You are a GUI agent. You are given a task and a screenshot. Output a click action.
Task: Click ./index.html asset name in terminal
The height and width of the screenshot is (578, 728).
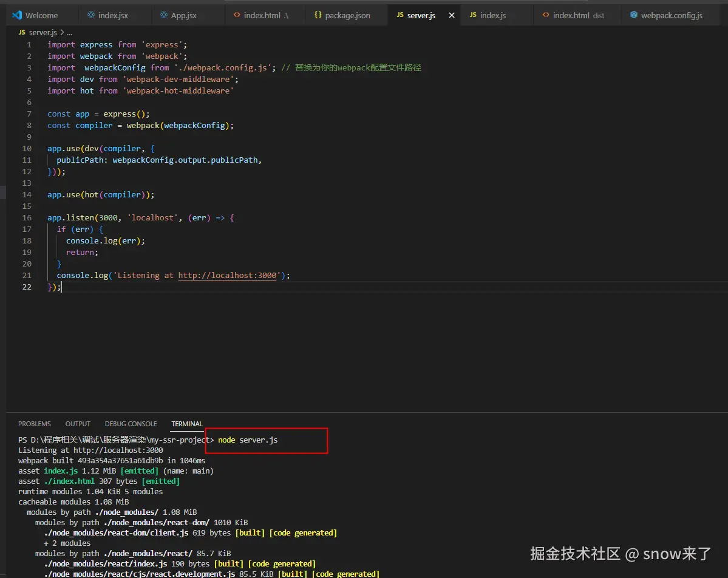(x=69, y=481)
